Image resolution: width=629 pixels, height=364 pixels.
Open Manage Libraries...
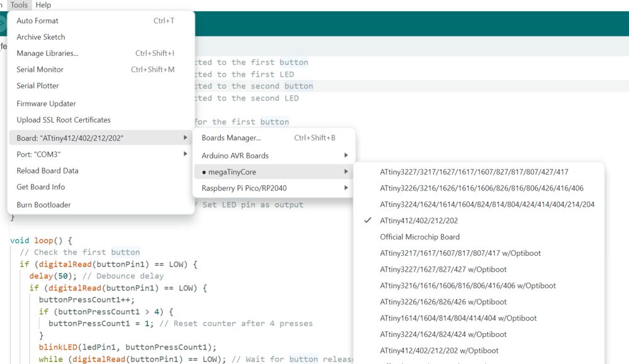click(x=101, y=53)
